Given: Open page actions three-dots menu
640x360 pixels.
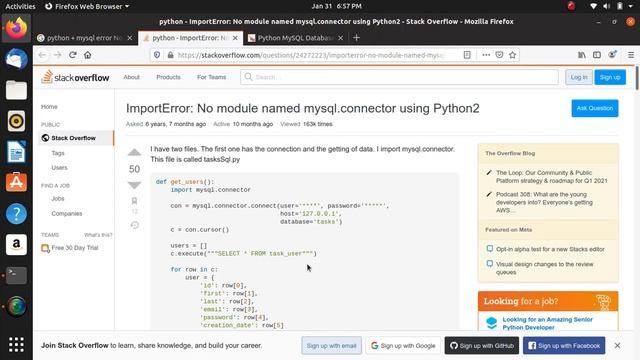Looking at the screenshot, I should pos(486,55).
